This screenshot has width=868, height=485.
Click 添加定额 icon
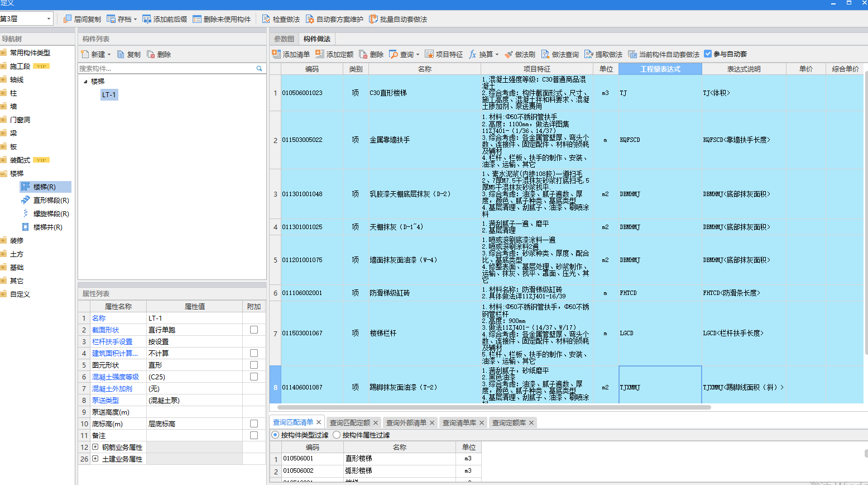point(320,54)
